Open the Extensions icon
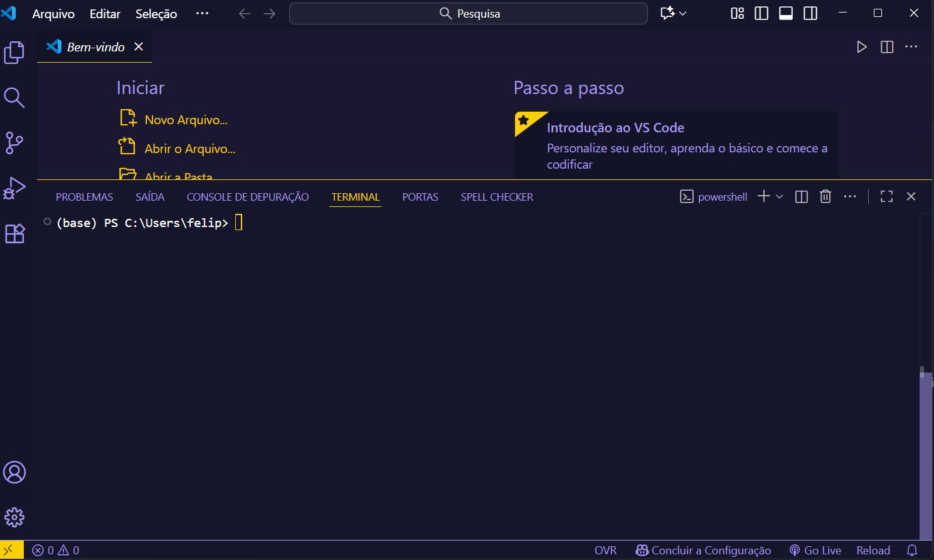 [x=14, y=233]
